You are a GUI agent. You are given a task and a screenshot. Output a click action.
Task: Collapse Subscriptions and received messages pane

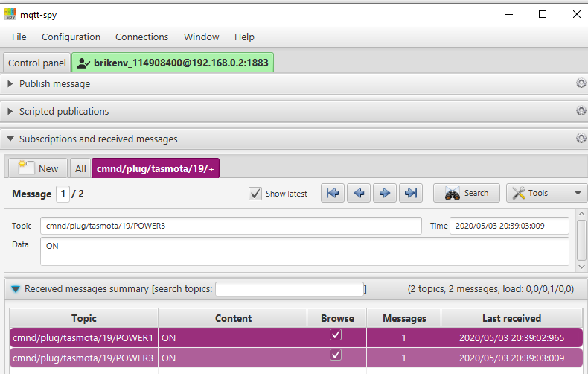pos(10,139)
